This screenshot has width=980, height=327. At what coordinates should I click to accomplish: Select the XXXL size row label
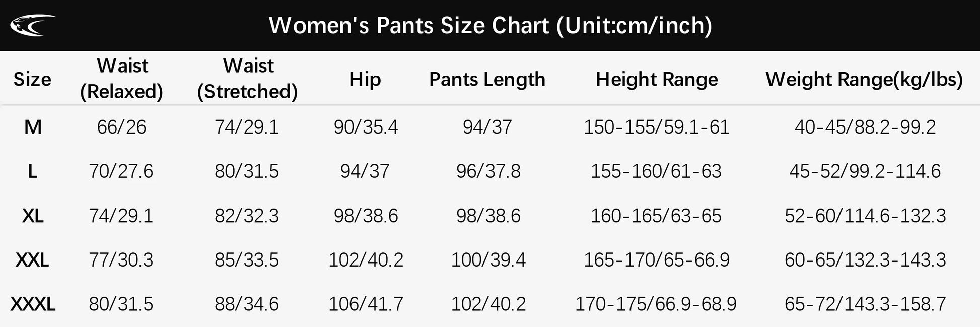coord(33,304)
